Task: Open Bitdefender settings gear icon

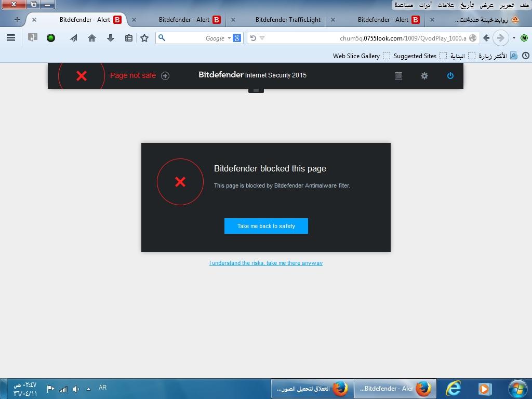Action: click(x=424, y=76)
